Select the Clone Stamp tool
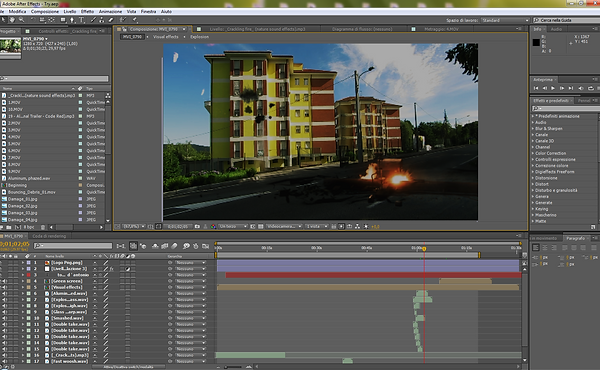The height and width of the screenshot is (370, 600). [102, 20]
